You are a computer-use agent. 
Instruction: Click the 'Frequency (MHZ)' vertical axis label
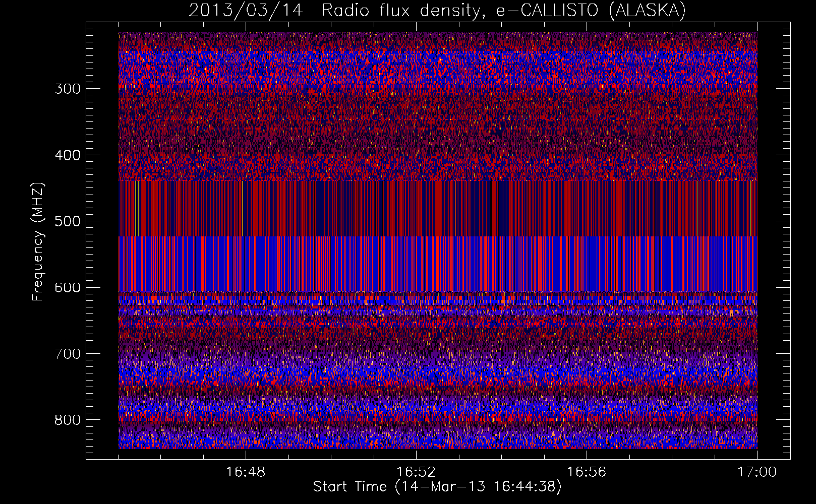[38, 242]
